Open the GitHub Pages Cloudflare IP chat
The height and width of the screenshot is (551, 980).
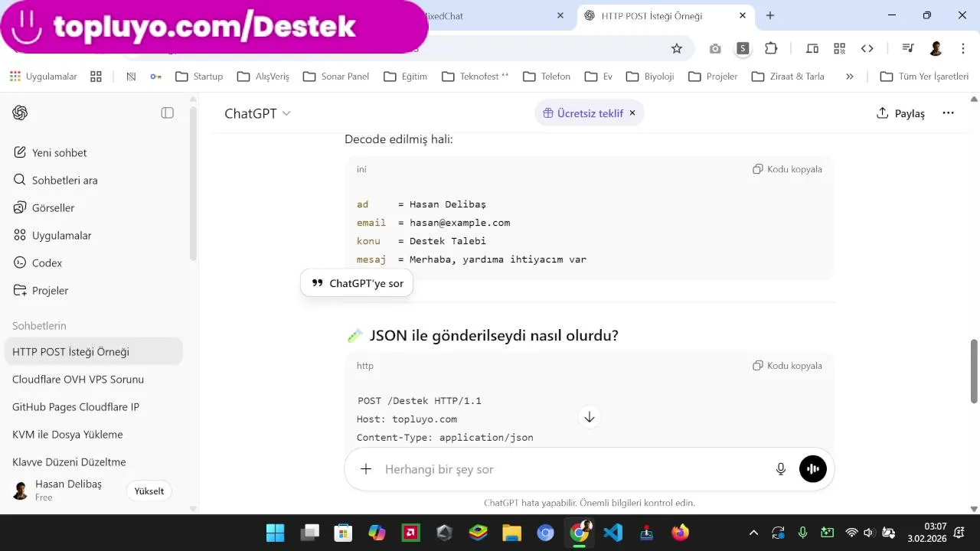(94, 407)
